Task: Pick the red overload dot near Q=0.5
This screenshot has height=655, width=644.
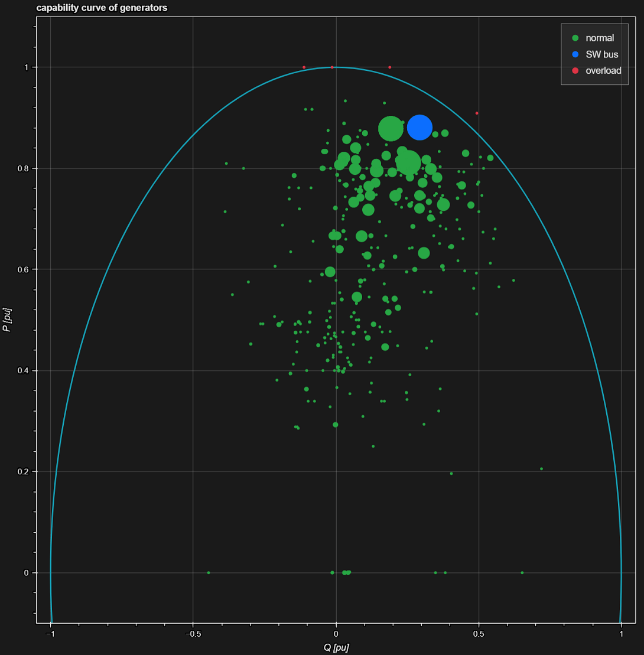Action: pos(477,113)
